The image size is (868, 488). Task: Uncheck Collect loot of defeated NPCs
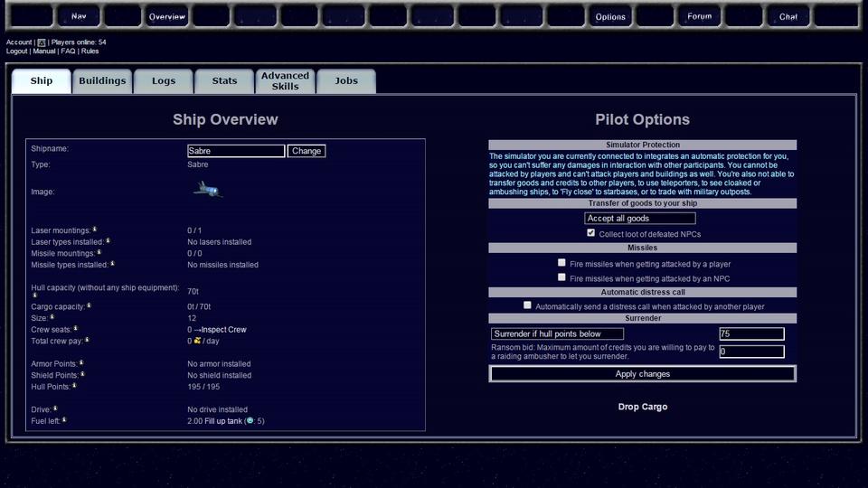coord(591,233)
